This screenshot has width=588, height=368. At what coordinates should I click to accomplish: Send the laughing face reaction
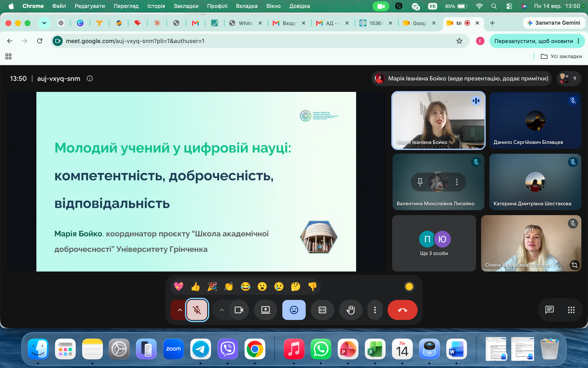coord(246,287)
